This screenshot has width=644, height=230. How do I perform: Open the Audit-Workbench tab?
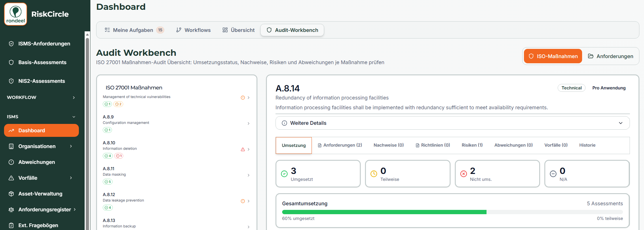(x=292, y=30)
